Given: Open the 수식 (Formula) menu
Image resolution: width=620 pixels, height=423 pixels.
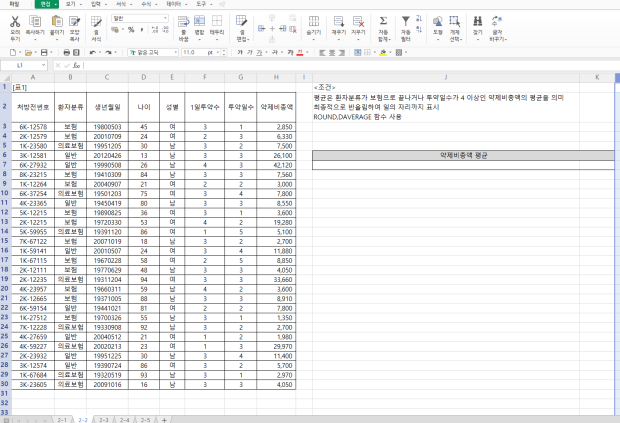Looking at the screenshot, I should (x=149, y=4).
